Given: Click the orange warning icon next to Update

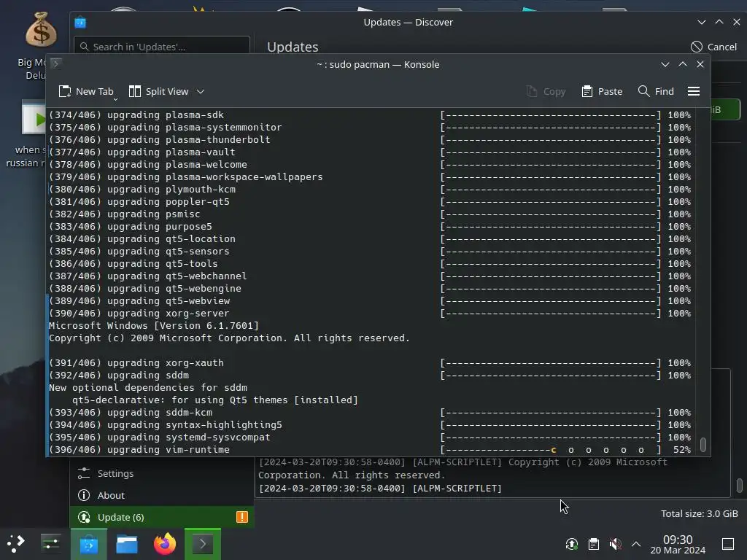Looking at the screenshot, I should pos(242,517).
